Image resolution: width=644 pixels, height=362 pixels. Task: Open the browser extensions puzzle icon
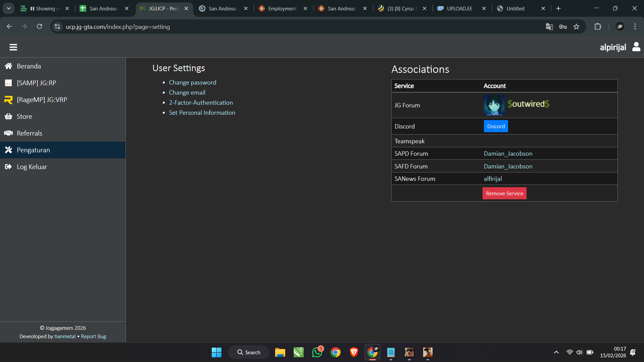[x=598, y=27]
